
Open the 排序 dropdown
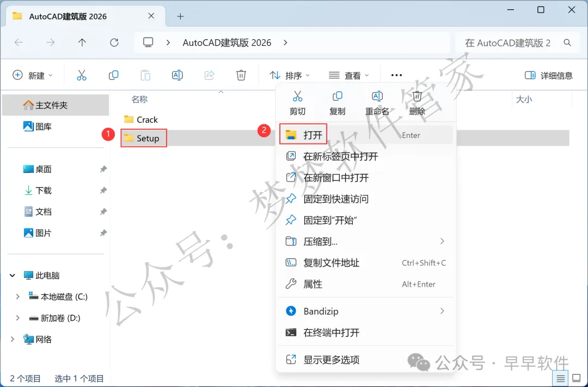click(x=290, y=75)
